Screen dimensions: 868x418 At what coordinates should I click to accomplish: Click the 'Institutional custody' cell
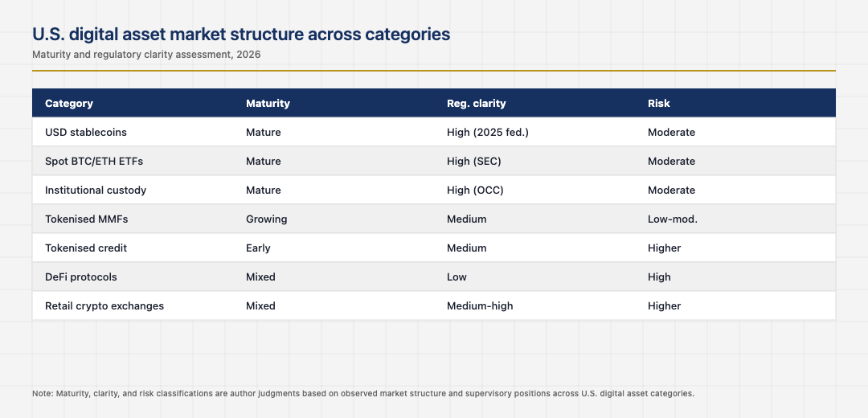tap(96, 190)
